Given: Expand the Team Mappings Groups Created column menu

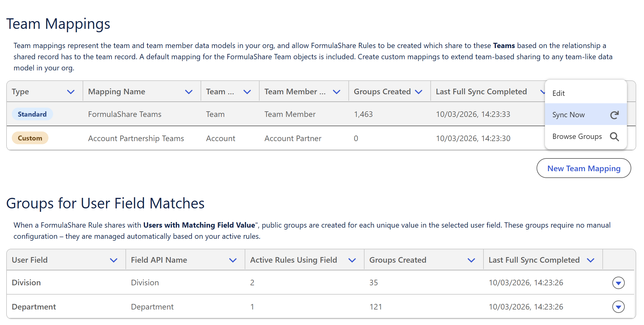Looking at the screenshot, I should [419, 92].
